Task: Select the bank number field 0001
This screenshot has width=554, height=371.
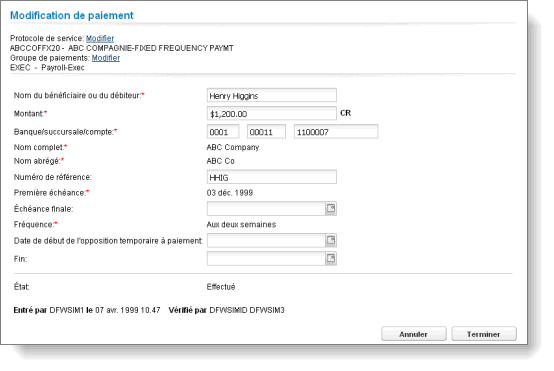Action: 223,132
